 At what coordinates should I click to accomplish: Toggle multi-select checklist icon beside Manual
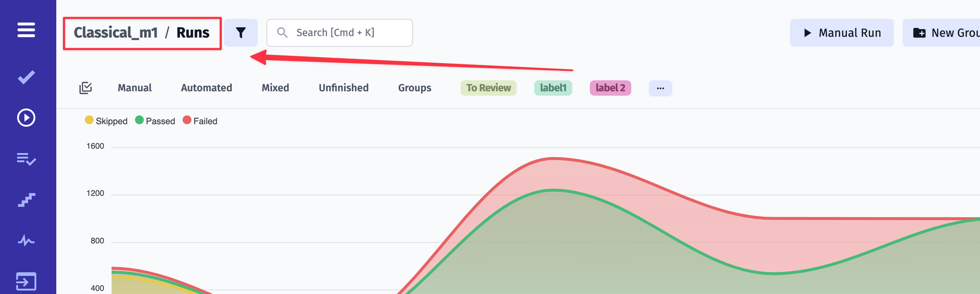[86, 88]
